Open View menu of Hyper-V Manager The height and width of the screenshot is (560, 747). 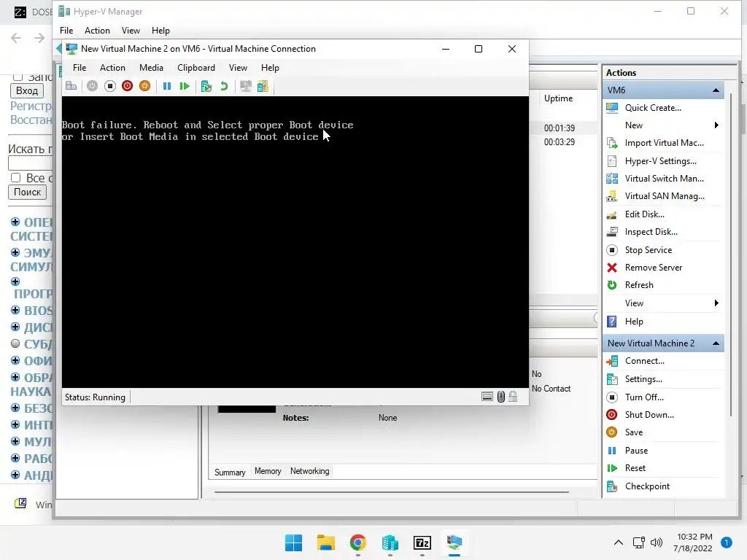coord(131,31)
